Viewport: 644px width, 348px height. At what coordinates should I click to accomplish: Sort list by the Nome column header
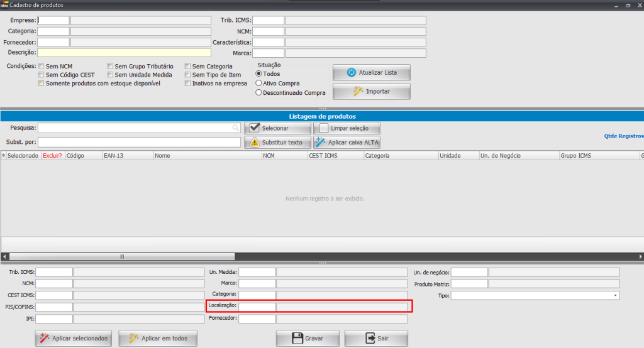click(x=207, y=155)
